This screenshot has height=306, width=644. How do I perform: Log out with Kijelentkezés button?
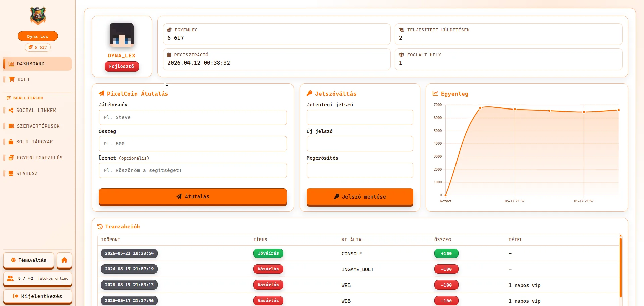click(38, 296)
